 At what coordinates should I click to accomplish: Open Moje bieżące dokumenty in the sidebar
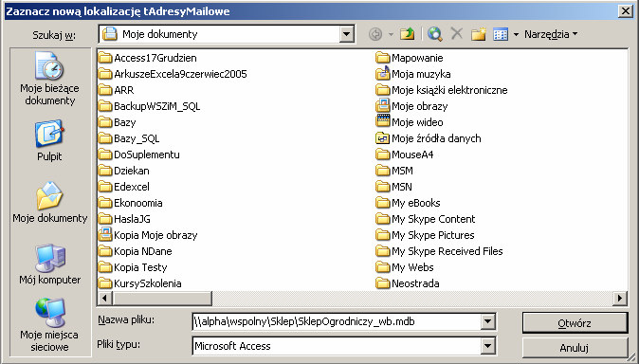(49, 79)
